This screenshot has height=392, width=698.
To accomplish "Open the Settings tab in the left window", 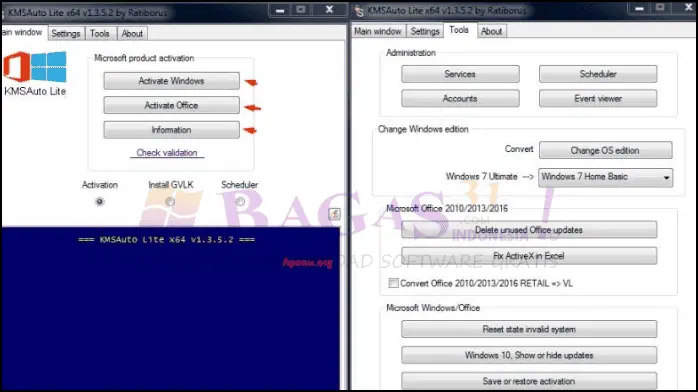I will tap(65, 33).
